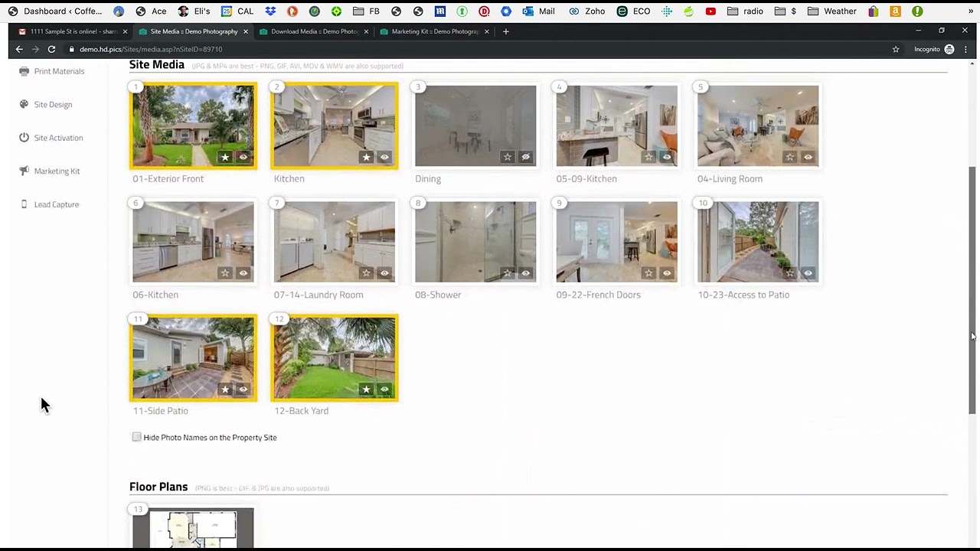The width and height of the screenshot is (980, 551).
Task: Open a new browser tab
Action: click(505, 31)
